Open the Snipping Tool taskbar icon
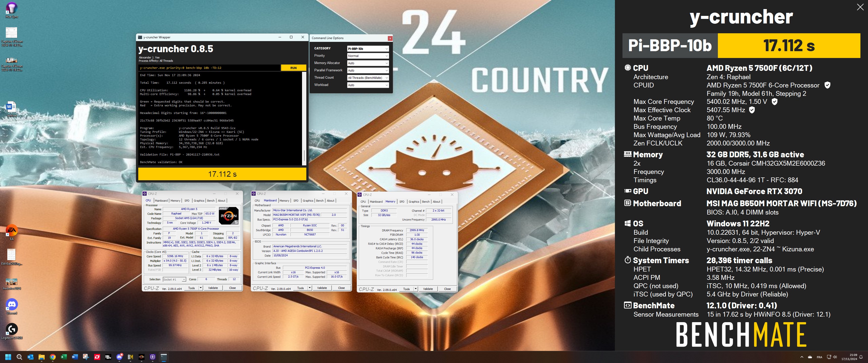The height and width of the screenshot is (363, 868). [x=86, y=357]
